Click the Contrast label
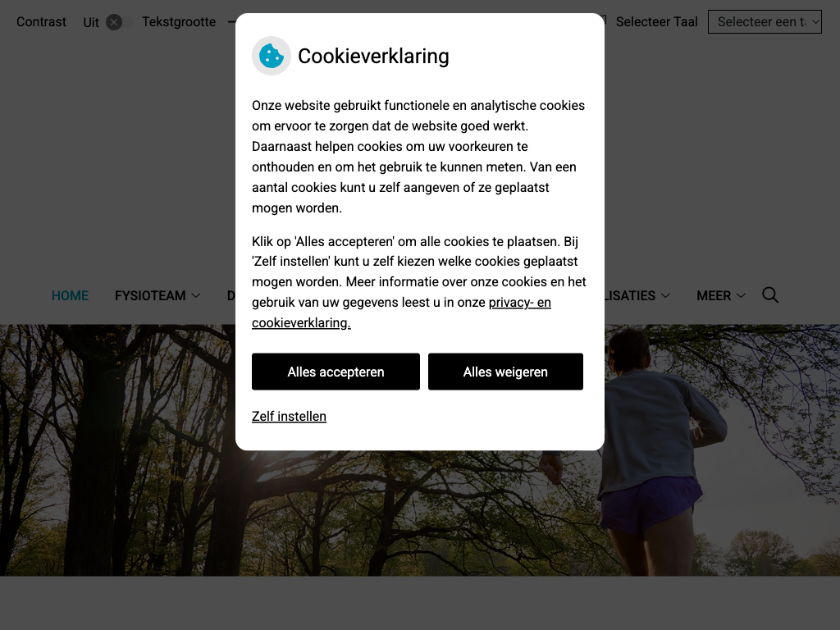 41,22
